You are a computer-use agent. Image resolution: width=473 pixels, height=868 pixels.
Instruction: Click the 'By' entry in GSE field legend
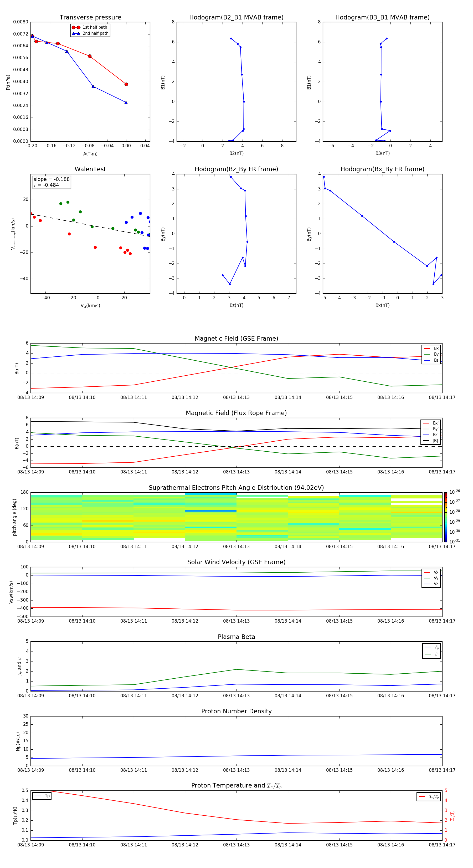click(x=431, y=355)
